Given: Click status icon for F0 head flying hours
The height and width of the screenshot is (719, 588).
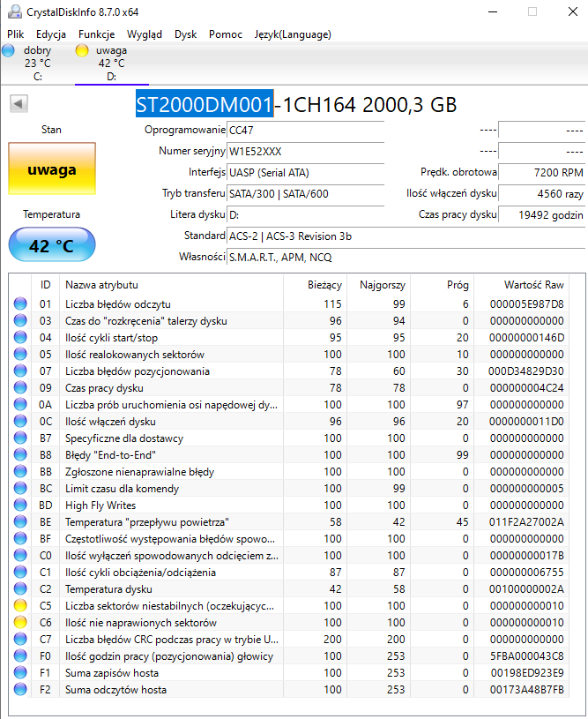Looking at the screenshot, I should [20, 655].
